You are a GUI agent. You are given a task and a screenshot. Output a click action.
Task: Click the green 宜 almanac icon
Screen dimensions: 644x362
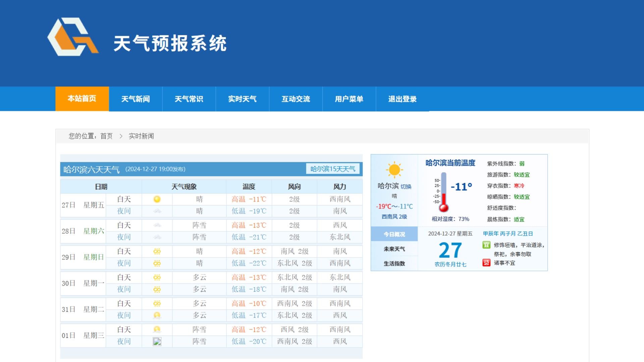point(486,245)
